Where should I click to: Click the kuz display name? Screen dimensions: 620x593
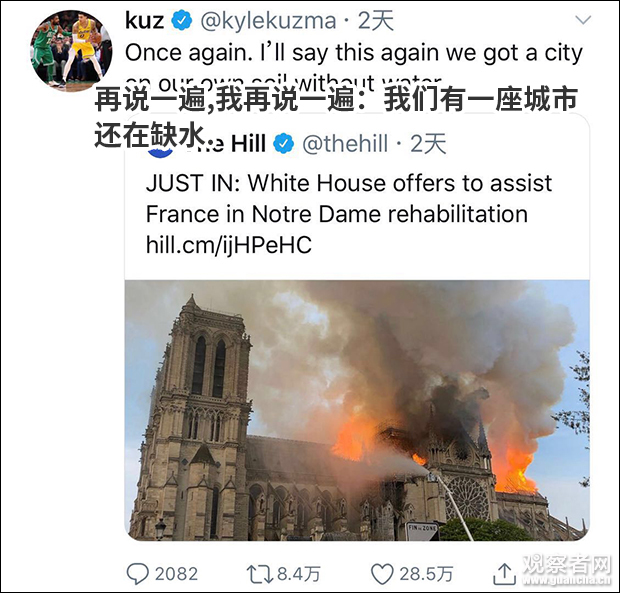point(144,21)
